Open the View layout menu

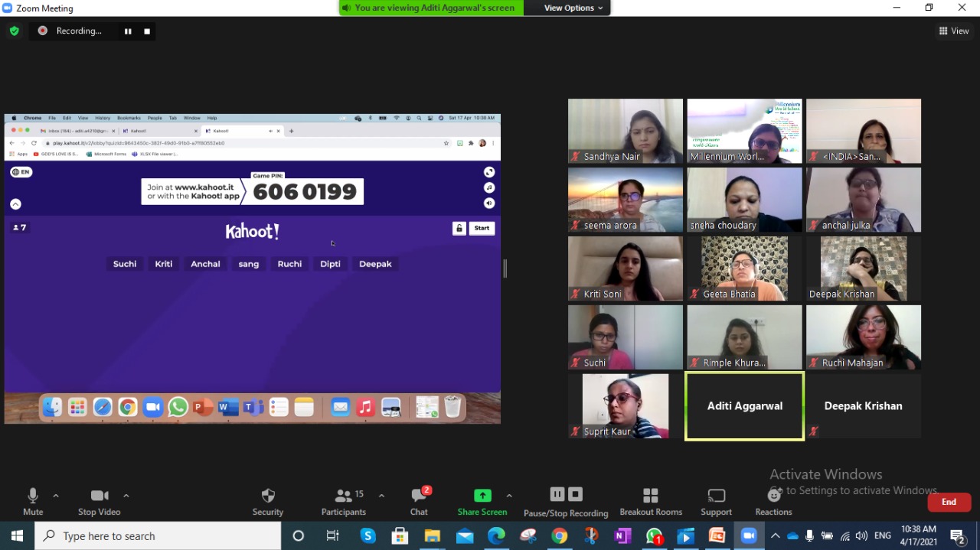[954, 31]
